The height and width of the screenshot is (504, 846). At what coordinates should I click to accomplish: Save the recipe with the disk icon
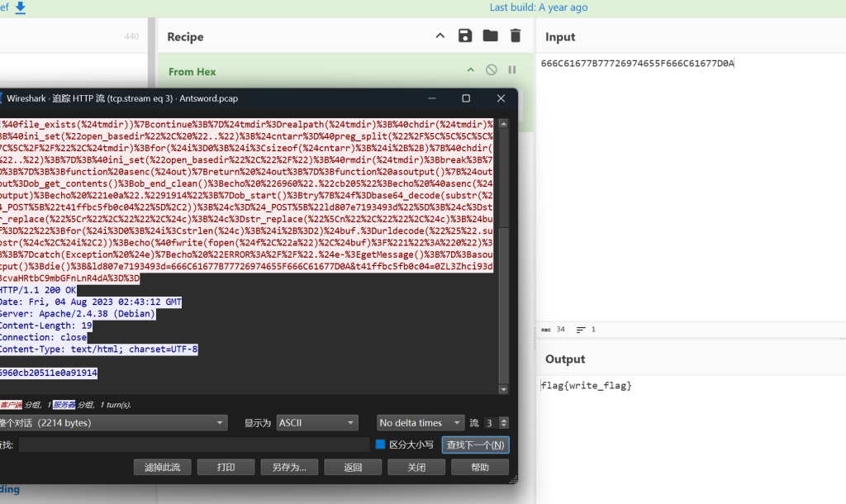point(465,36)
